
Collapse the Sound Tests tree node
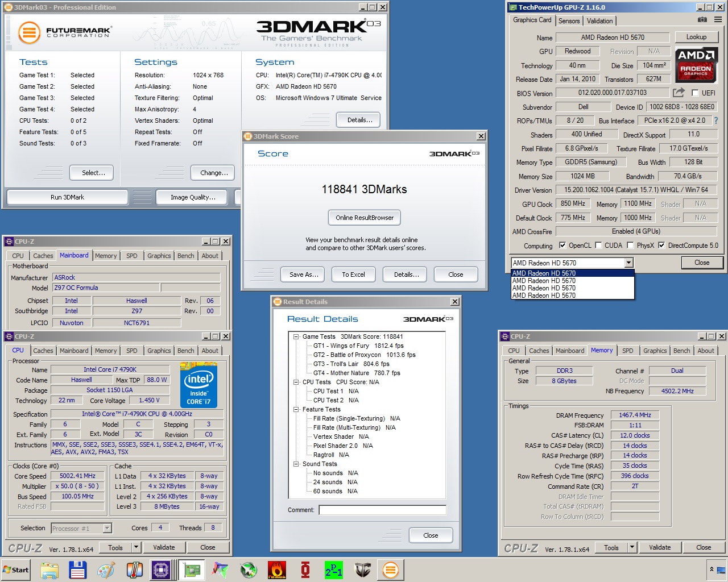[x=296, y=464]
